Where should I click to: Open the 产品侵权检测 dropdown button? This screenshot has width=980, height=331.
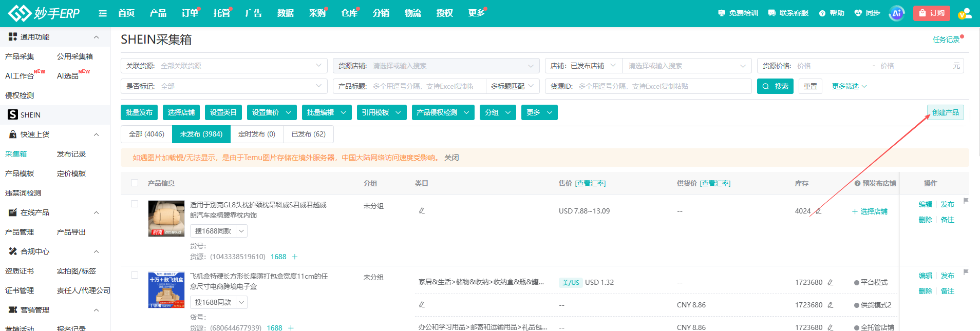click(x=443, y=112)
